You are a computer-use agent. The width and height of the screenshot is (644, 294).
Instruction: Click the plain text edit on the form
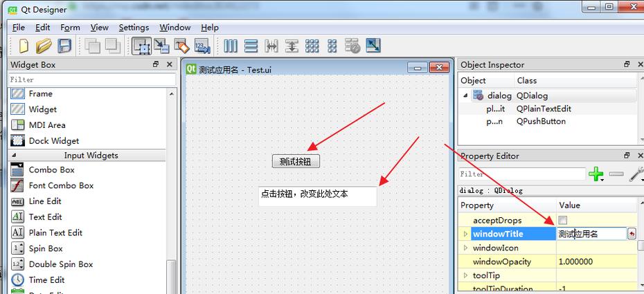317,196
